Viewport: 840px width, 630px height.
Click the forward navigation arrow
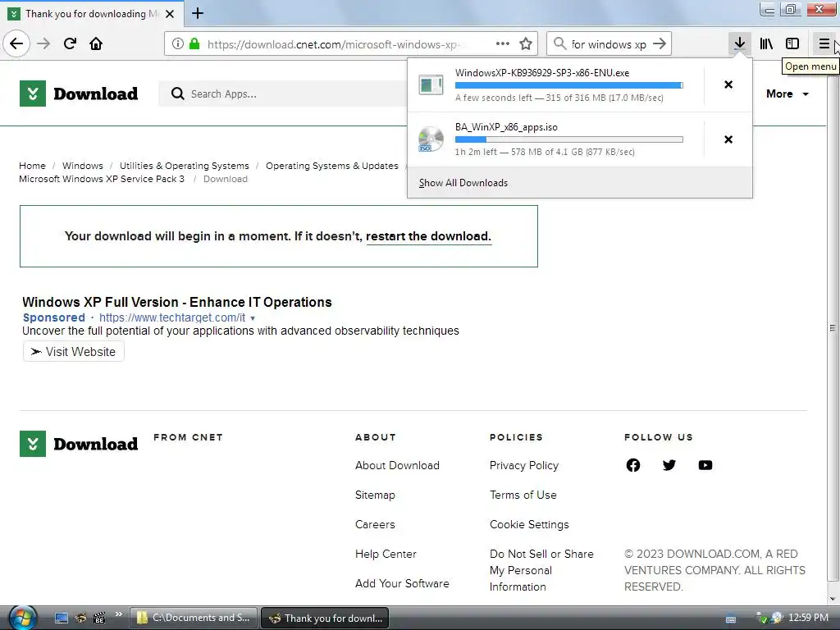43,43
